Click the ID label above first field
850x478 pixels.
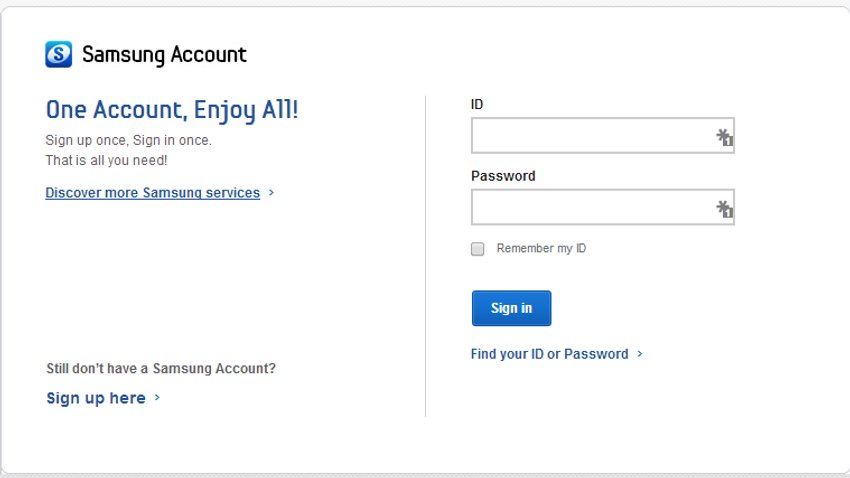[477, 104]
